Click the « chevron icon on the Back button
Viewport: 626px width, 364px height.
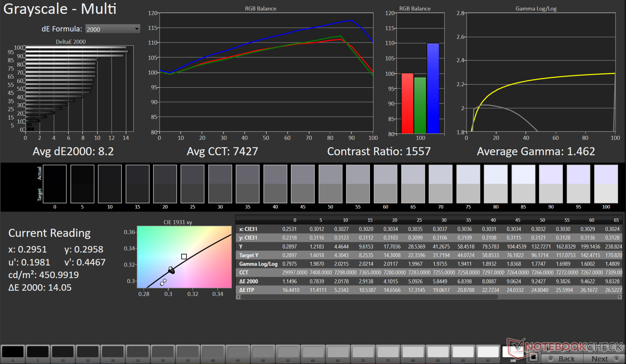point(551,358)
